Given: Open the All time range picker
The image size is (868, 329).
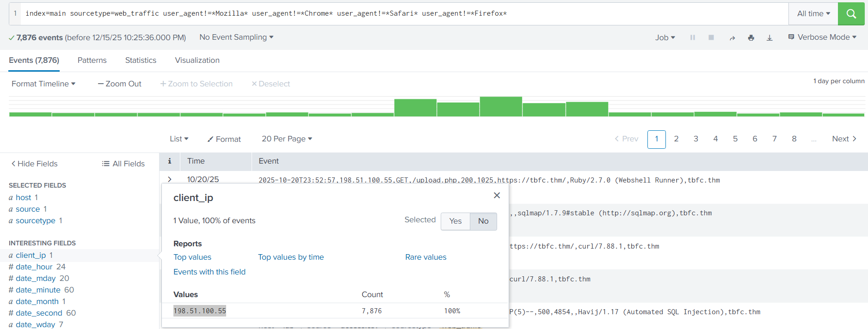Looking at the screenshot, I should (x=813, y=14).
